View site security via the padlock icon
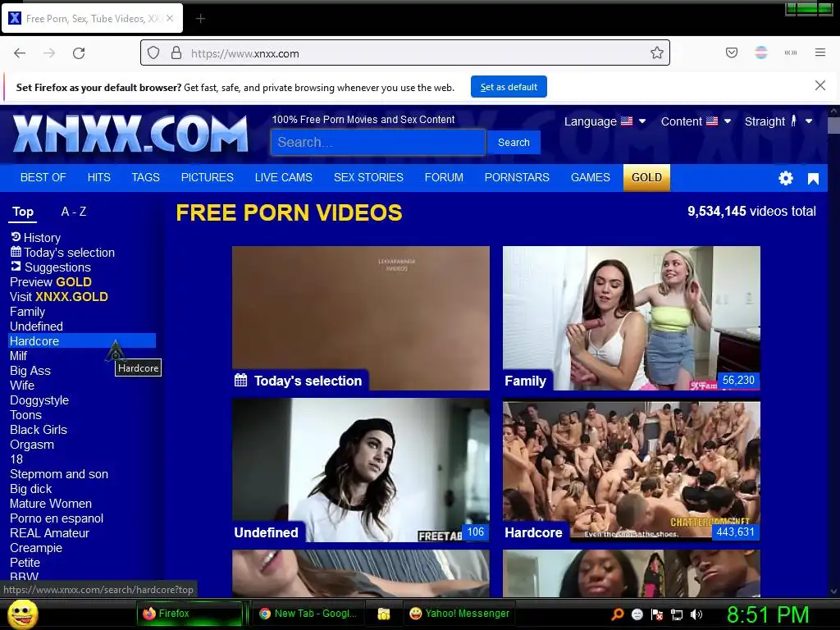 tap(176, 53)
